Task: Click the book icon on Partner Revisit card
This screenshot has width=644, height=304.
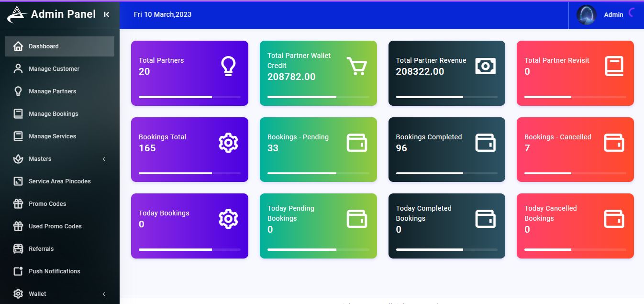Action: coord(614,66)
